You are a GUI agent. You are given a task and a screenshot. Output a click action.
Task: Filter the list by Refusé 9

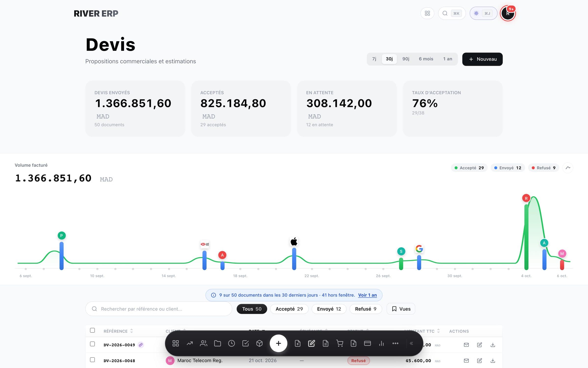366,309
